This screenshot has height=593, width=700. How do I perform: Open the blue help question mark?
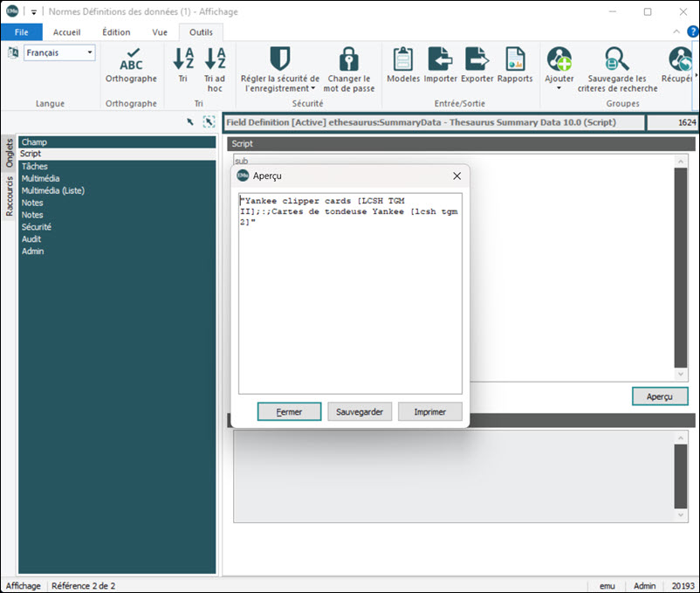coord(693,31)
